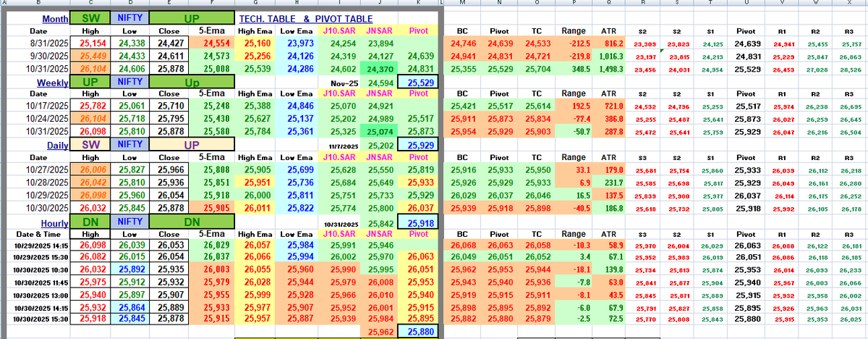This screenshot has width=868, height=339.
Task: Click the ATR value 1,498.3
Action: pyautogui.click(x=610, y=68)
